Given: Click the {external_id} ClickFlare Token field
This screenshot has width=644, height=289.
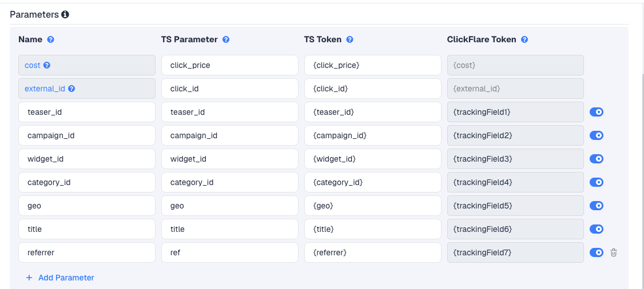Looking at the screenshot, I should point(515,89).
